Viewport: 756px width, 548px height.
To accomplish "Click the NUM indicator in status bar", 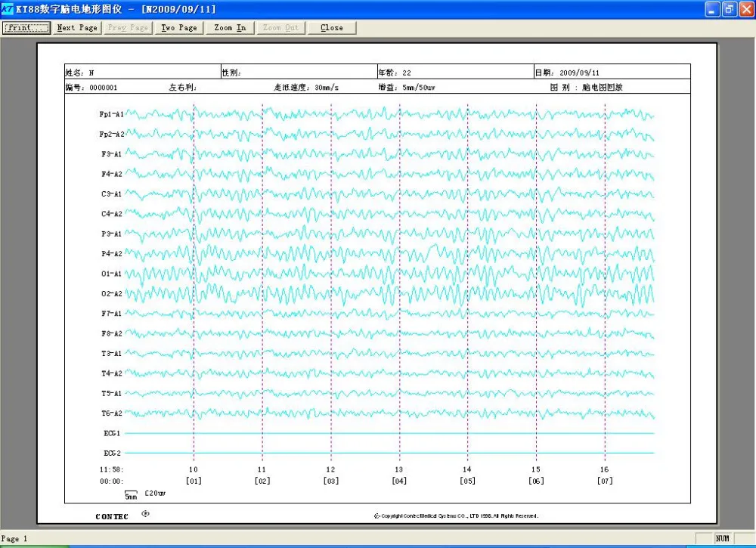I will (x=723, y=538).
